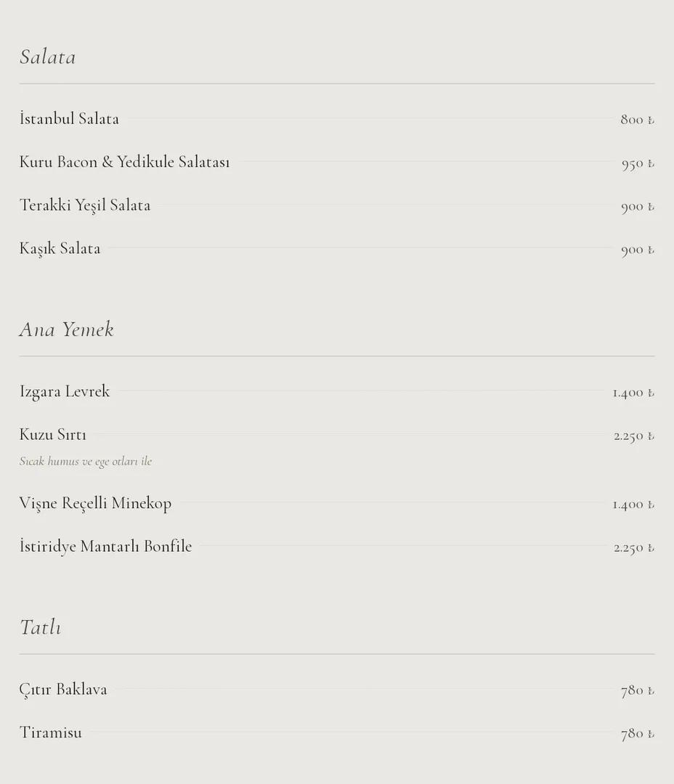Click the 780 ₺ price next to Tiramisu

tap(638, 733)
